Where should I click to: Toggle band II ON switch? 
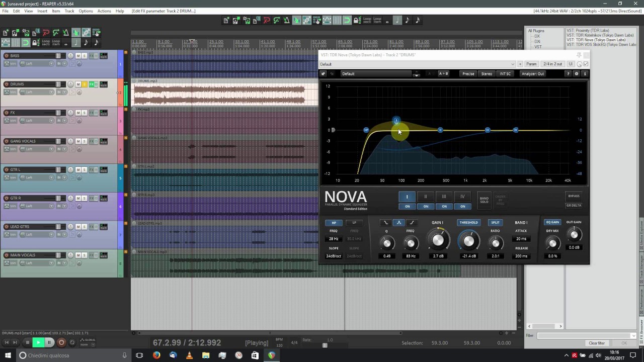click(426, 206)
